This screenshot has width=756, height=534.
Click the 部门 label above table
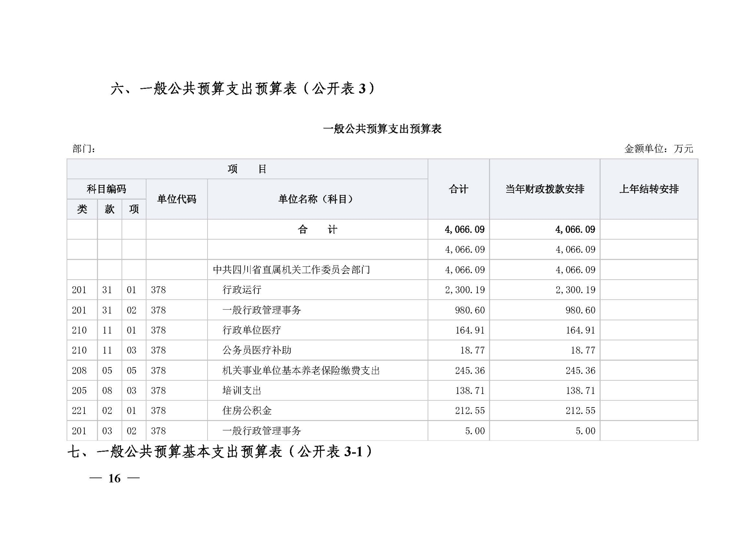[x=84, y=149]
